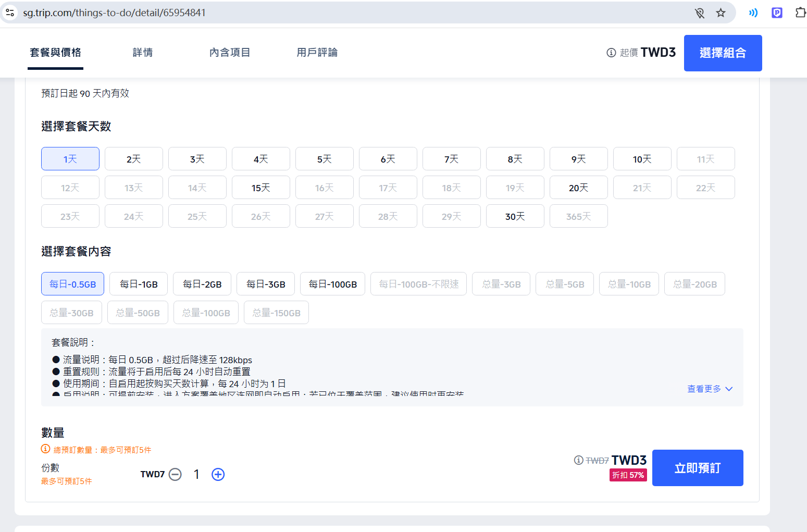Screen dimensions: 807x532
Task: Select the 1天 duration option
Action: [70, 158]
